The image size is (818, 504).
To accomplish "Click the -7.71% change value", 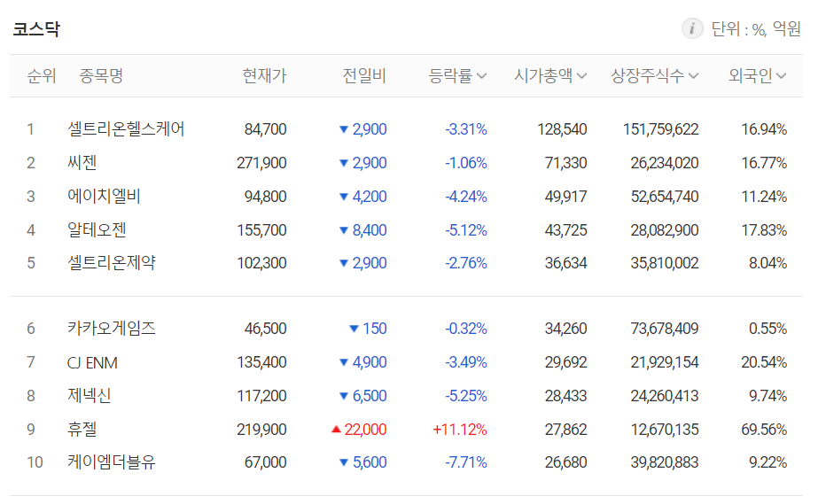I will click(x=466, y=462).
